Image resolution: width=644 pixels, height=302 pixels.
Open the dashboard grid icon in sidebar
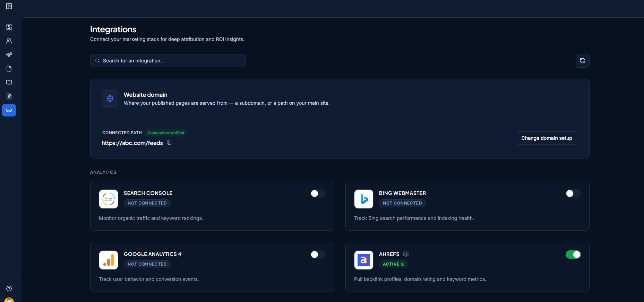[9, 27]
